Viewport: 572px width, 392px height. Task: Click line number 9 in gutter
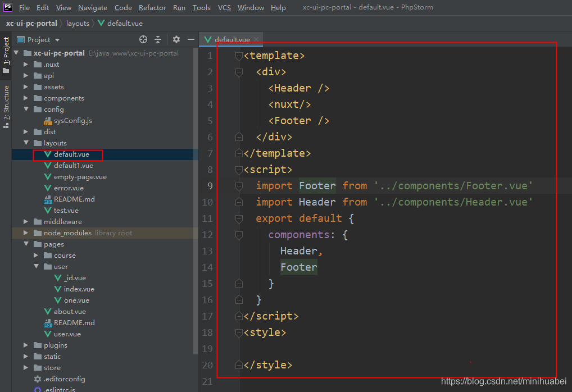[x=210, y=186]
